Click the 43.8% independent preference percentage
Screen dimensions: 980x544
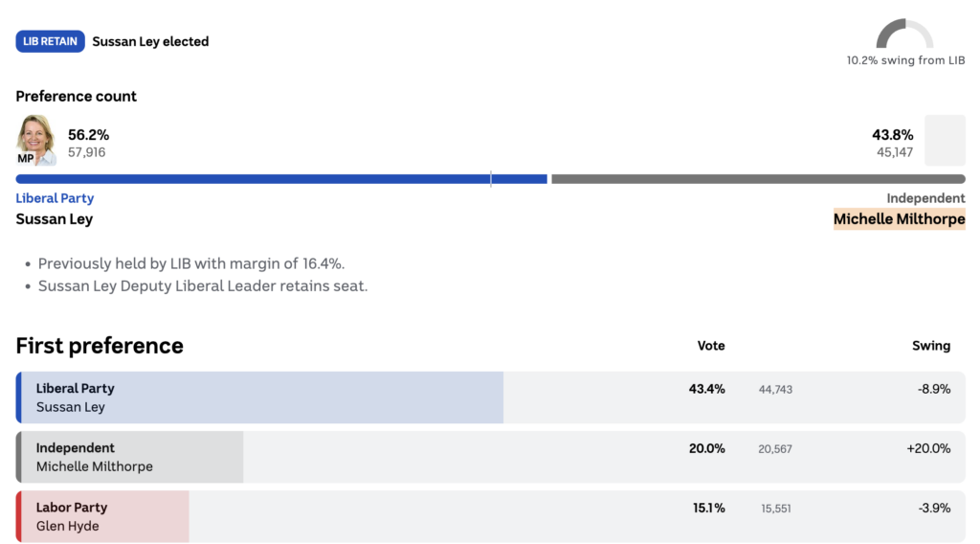(892, 135)
